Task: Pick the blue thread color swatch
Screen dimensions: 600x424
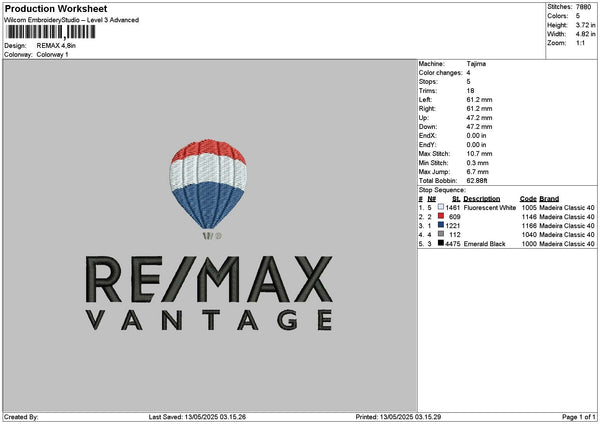Action: (x=441, y=225)
